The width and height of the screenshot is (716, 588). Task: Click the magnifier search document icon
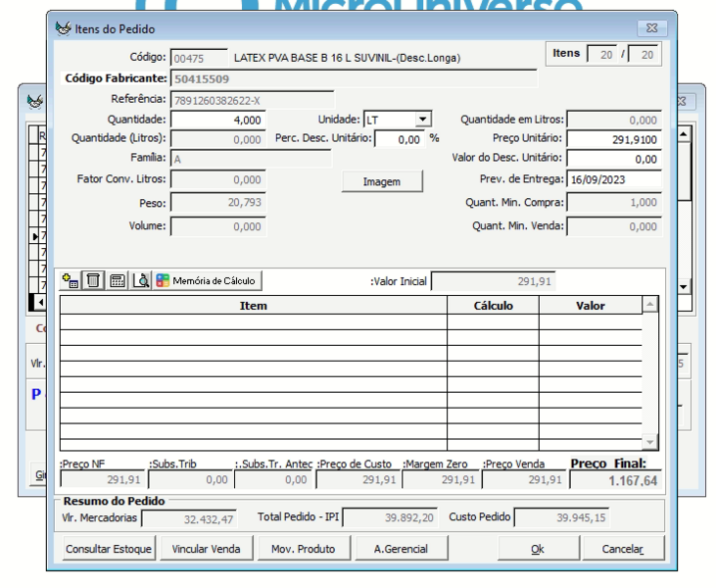(x=141, y=280)
